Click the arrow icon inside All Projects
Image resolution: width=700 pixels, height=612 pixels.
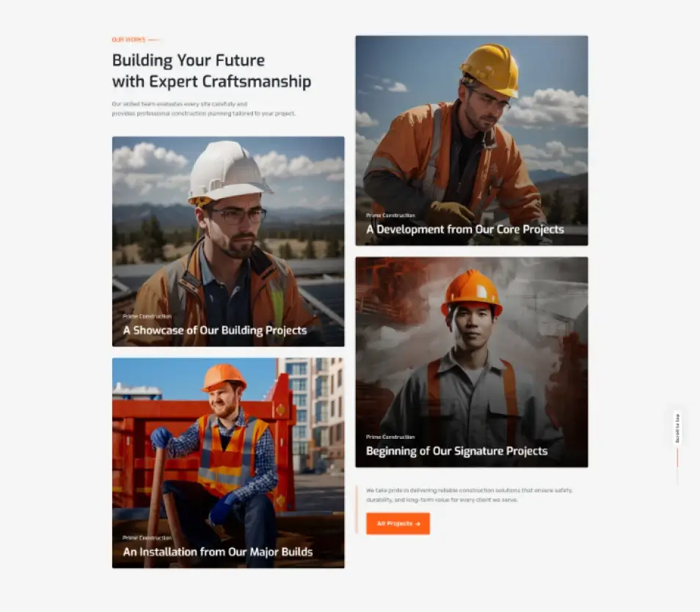tap(418, 524)
